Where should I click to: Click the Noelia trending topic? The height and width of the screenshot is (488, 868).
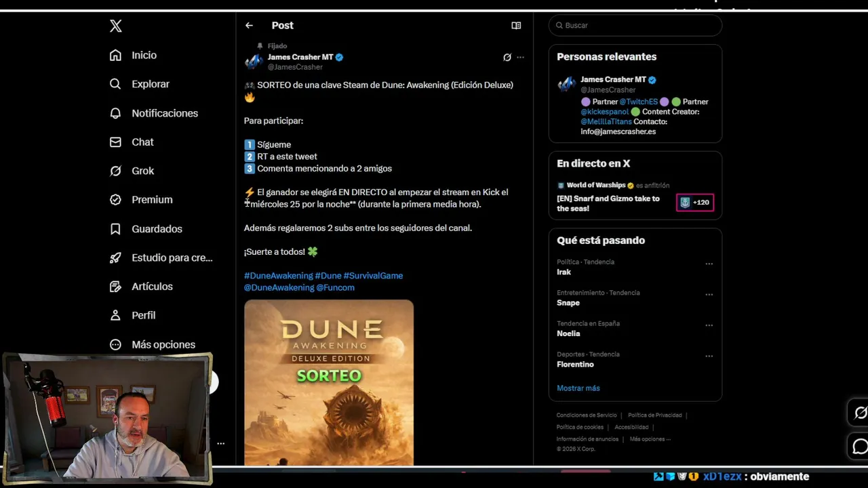(568, 333)
